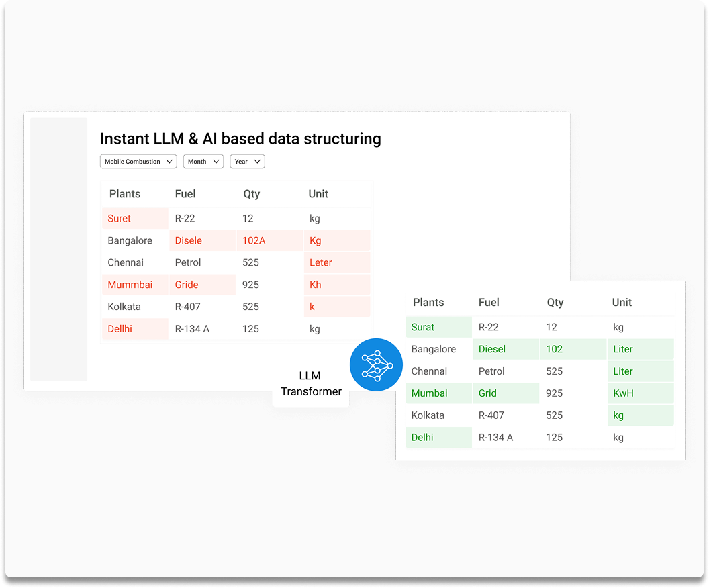The image size is (709, 588).
Task: Click the gray sidebar panel on the left
Action: 58,248
